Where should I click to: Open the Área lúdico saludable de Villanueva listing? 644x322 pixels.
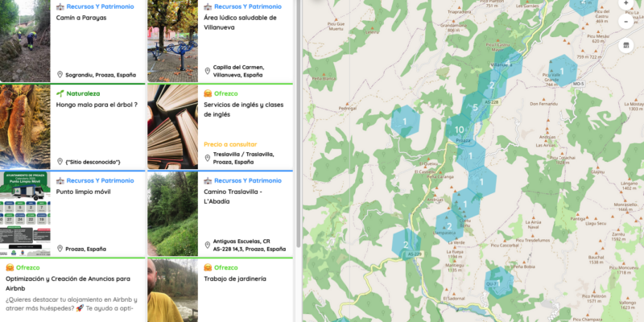click(240, 23)
